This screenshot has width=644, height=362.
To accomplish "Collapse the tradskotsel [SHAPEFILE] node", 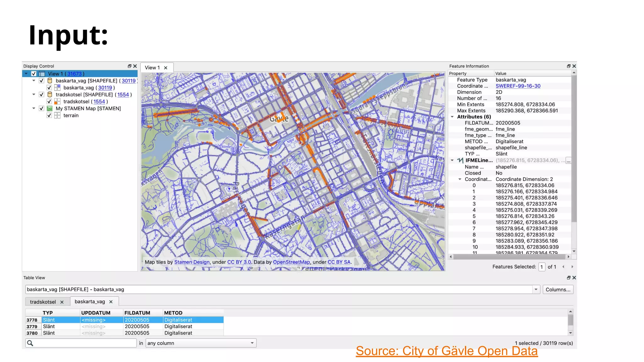I will tap(34, 95).
